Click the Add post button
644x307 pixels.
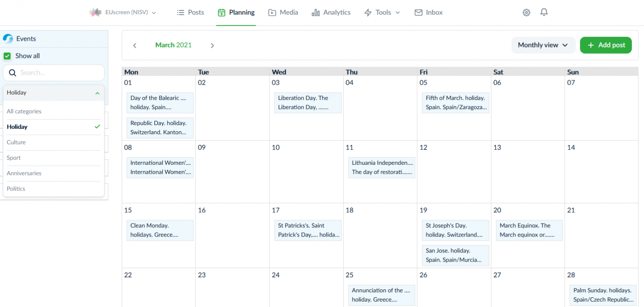pyautogui.click(x=606, y=45)
